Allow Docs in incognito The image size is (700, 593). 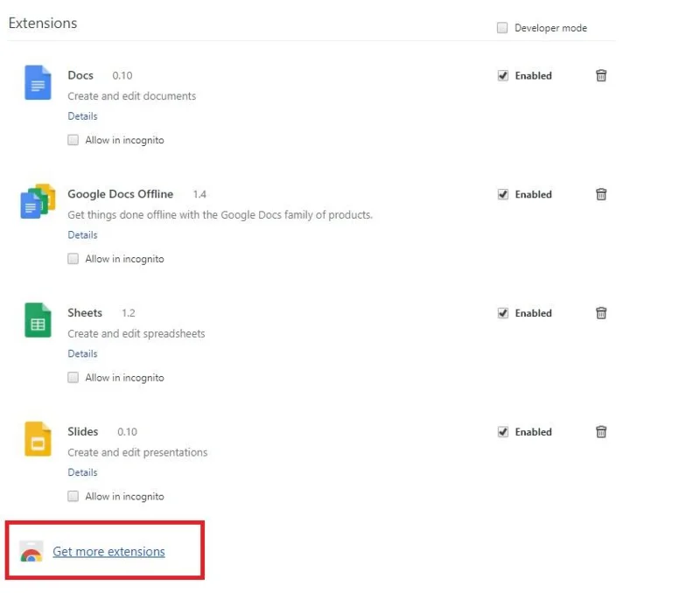click(73, 140)
